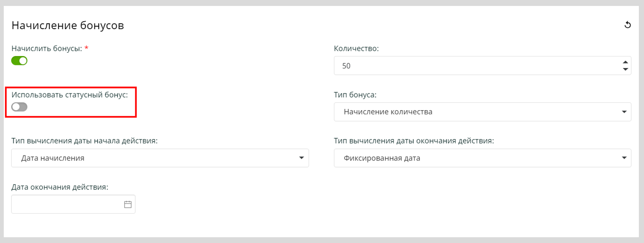Open the 'Фиксированная дата' dropdown

pyautogui.click(x=482, y=158)
